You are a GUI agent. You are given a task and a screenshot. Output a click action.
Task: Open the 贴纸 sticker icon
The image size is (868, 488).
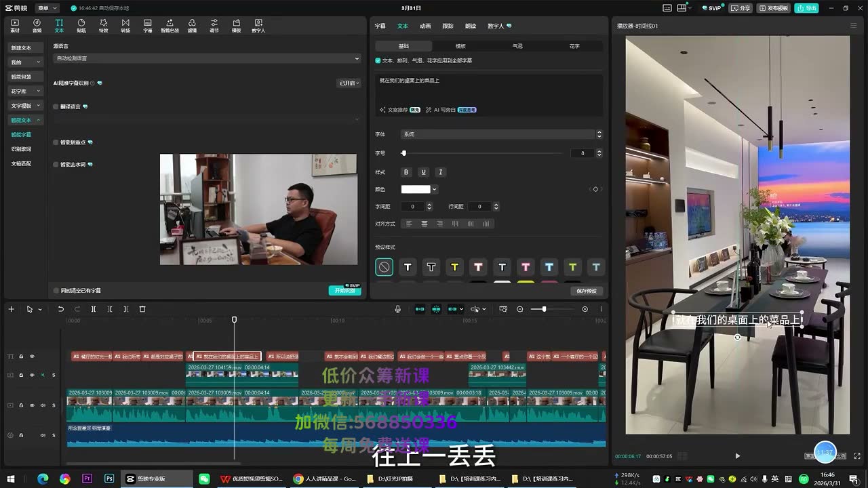pos(81,26)
